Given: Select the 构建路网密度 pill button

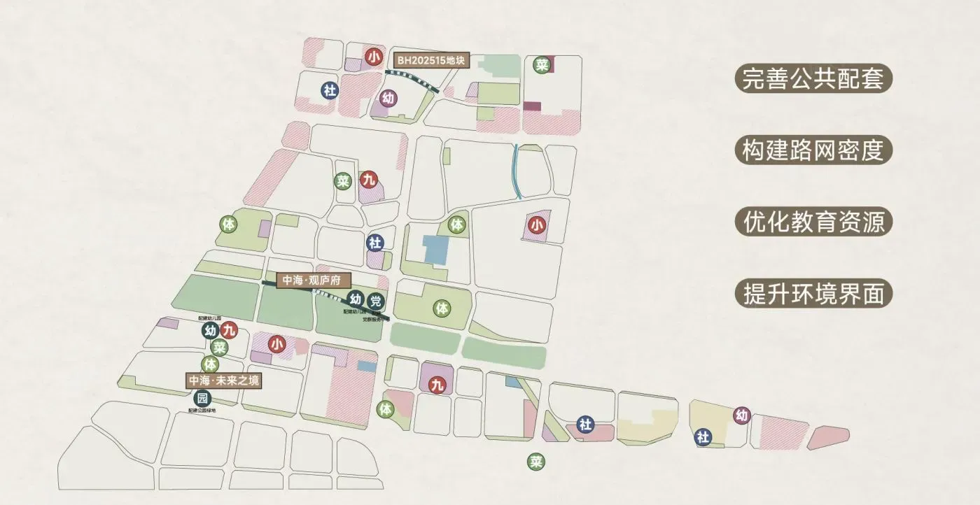Looking at the screenshot, I should 813,150.
